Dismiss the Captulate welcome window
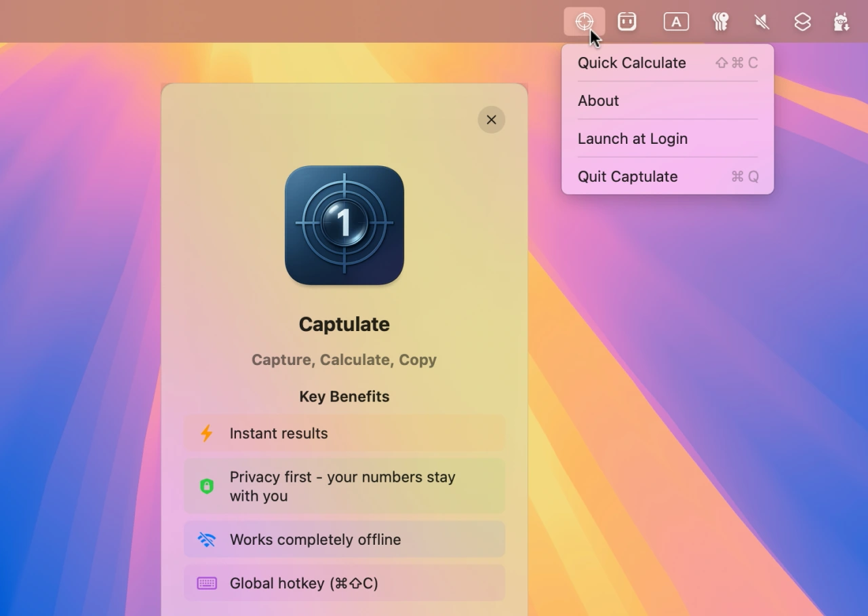This screenshot has height=616, width=868. (491, 119)
